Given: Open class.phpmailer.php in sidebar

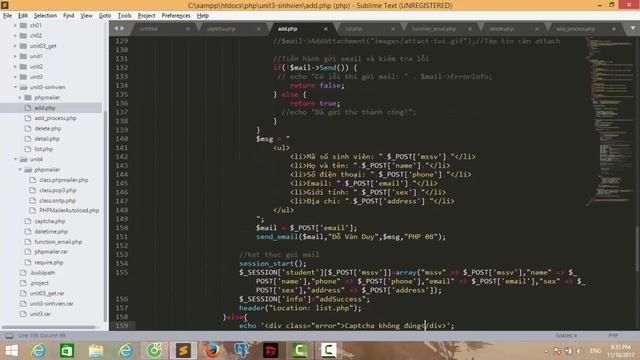Looking at the screenshot, I should [x=63, y=180].
